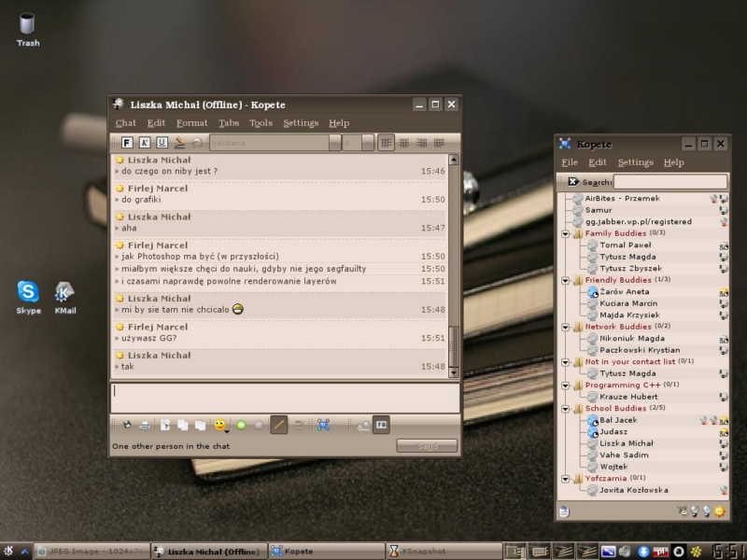The width and height of the screenshot is (747, 560).
Task: Open the Tools menu
Action: point(261,123)
